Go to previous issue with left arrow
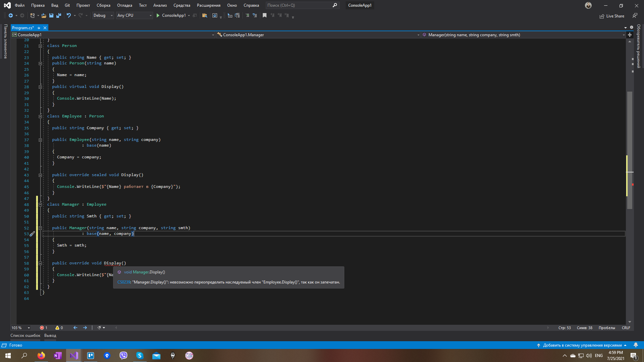 pos(75,328)
